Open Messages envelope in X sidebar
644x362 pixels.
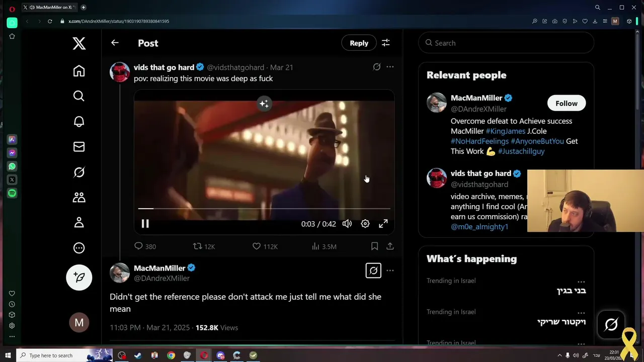tap(79, 147)
